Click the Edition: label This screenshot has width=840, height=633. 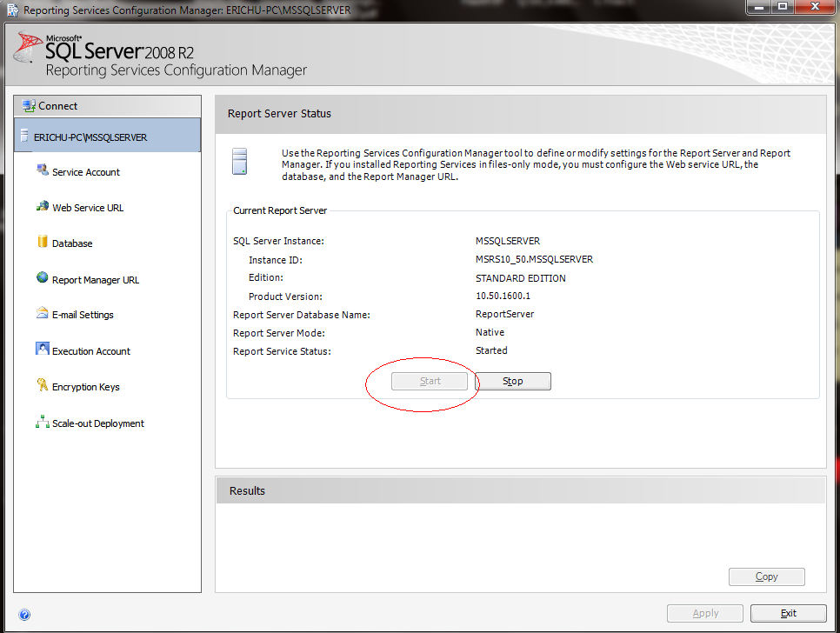pyautogui.click(x=266, y=277)
